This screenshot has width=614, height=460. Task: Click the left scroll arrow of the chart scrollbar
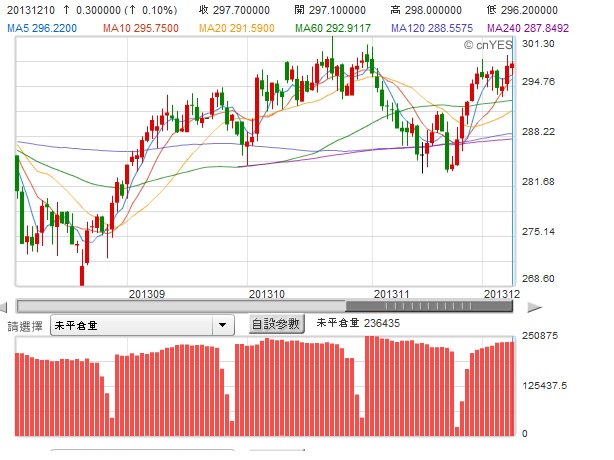pos(4,307)
